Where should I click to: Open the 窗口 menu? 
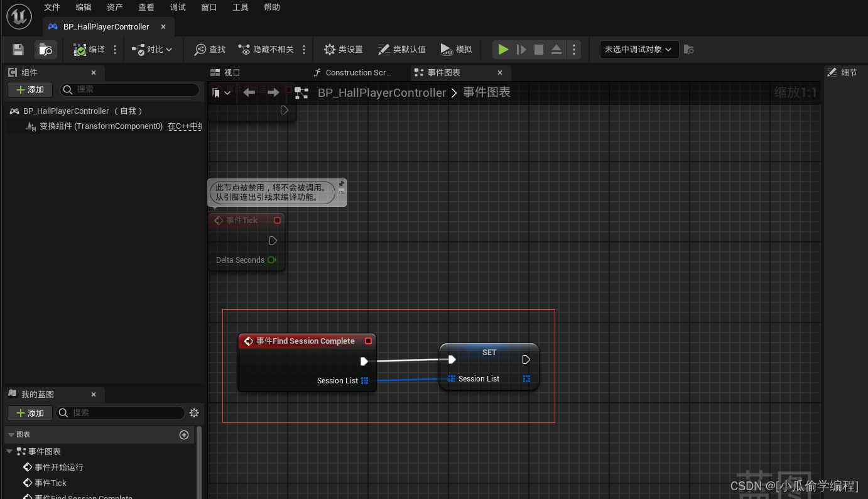209,8
